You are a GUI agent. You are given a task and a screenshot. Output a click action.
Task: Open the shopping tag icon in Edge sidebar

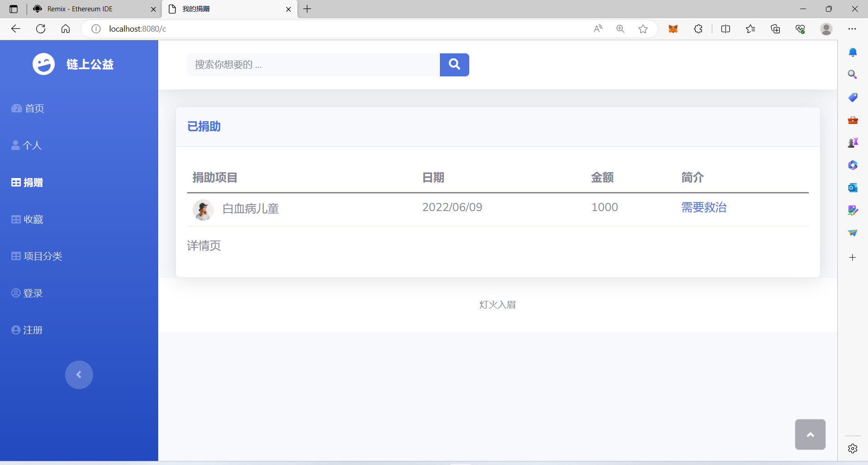click(x=853, y=97)
